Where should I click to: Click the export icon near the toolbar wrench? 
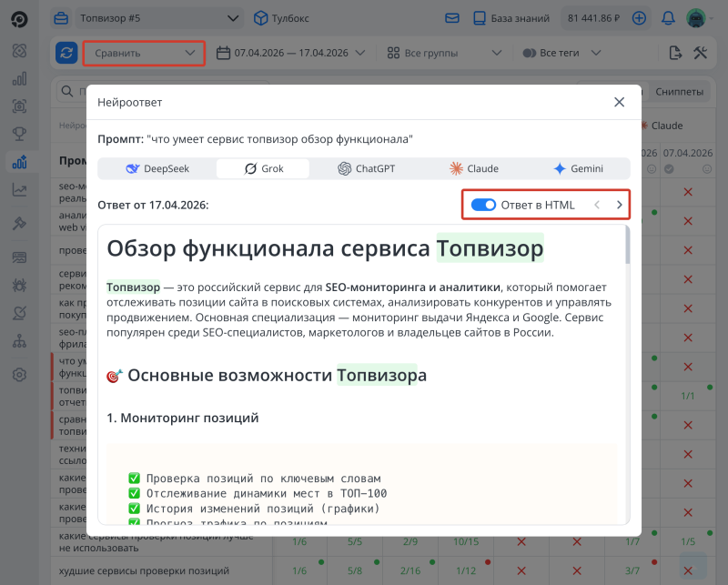point(674,53)
